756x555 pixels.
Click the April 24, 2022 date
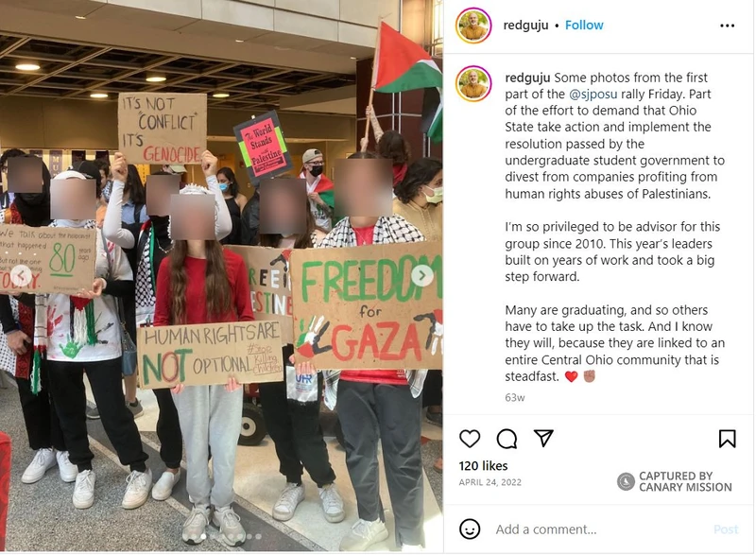(490, 482)
